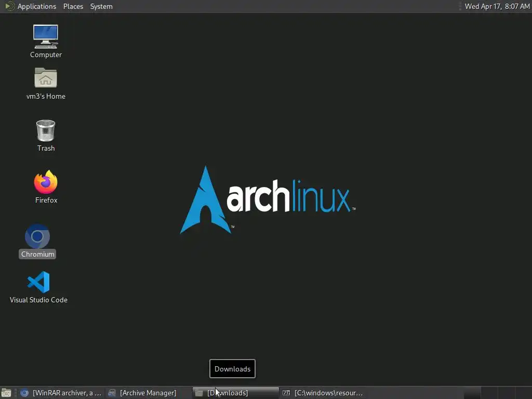532x399 pixels.
Task: Open the clock showing Wed Apr 17
Action: (x=497, y=6)
